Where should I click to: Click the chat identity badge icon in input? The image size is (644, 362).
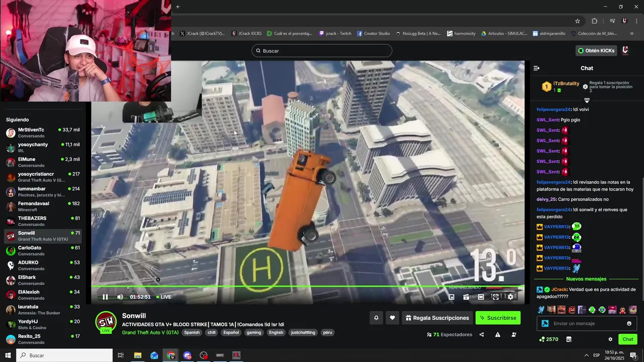click(544, 323)
